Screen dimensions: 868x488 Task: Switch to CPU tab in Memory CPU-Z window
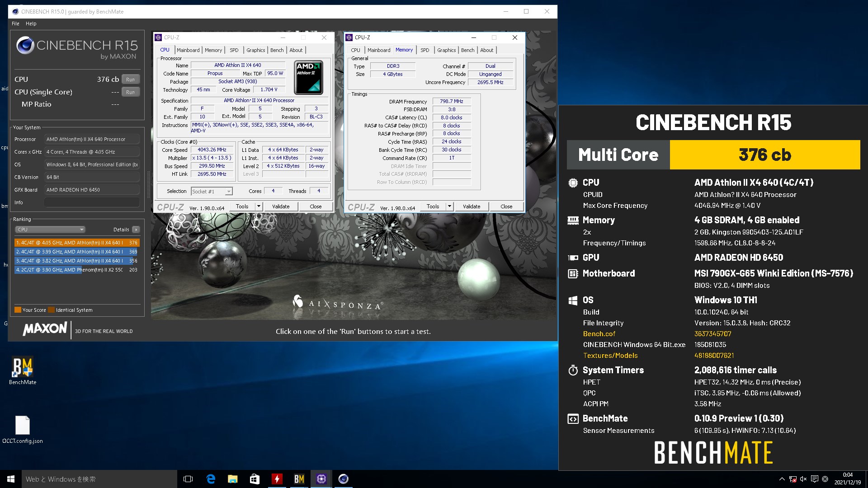point(356,50)
